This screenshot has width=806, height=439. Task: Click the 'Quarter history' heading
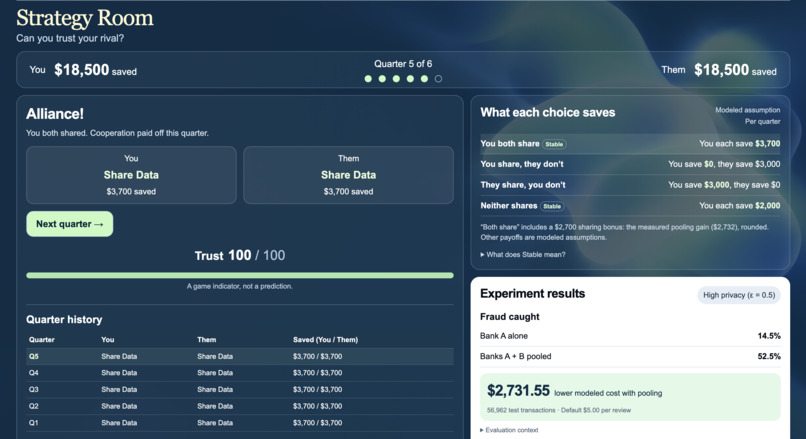tap(64, 320)
